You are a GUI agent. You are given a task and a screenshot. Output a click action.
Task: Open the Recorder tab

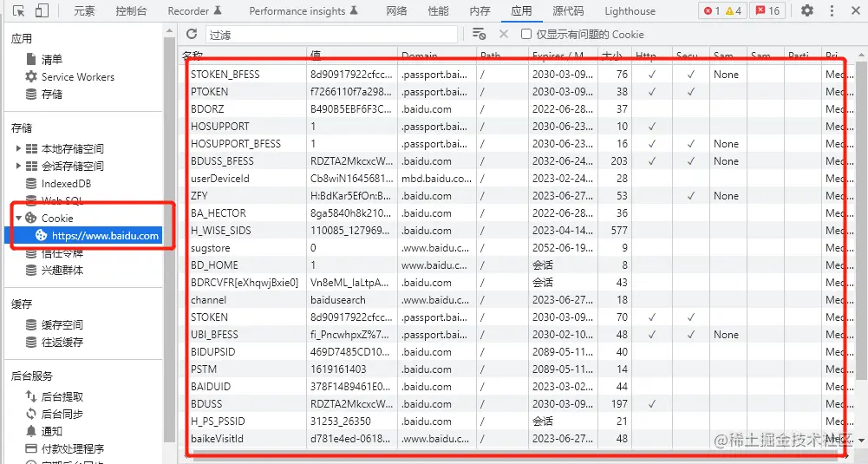click(194, 10)
